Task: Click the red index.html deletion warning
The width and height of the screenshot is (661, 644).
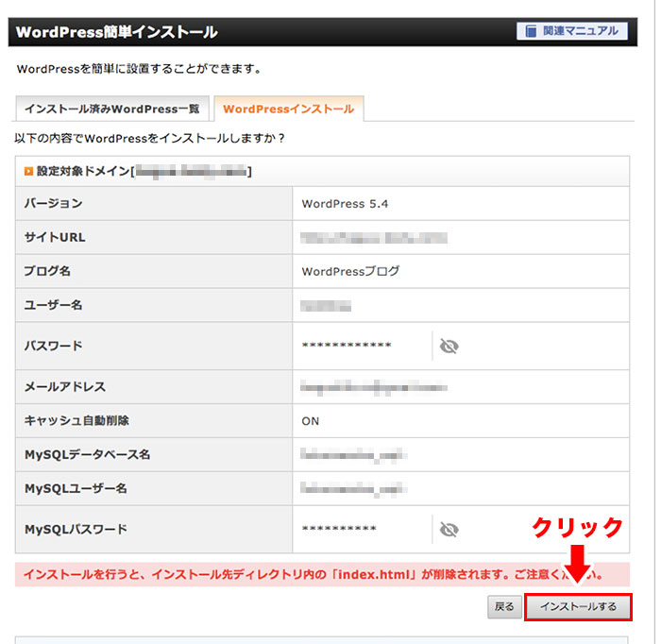Action: pos(322,574)
